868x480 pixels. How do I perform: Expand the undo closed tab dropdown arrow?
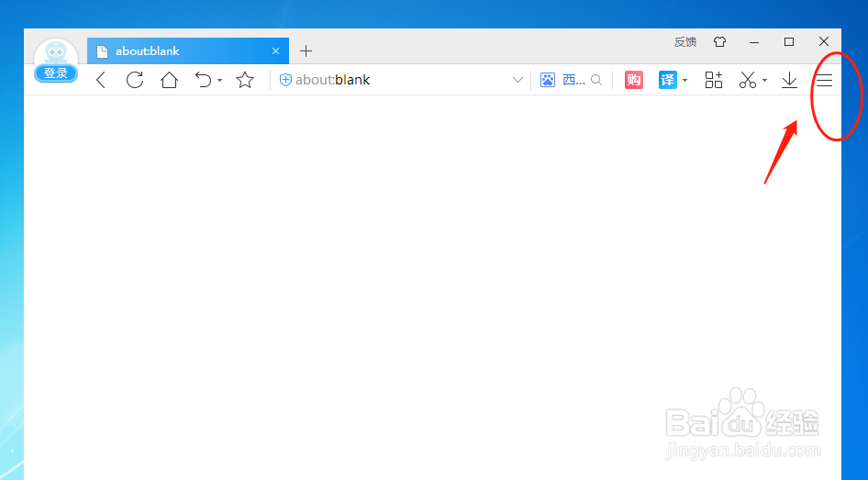click(x=220, y=80)
